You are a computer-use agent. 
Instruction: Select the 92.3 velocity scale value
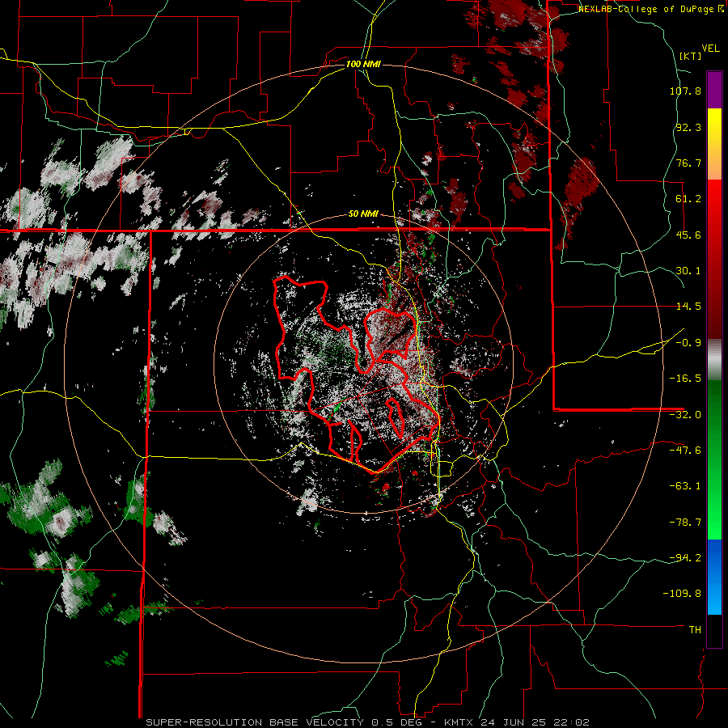[x=688, y=127]
